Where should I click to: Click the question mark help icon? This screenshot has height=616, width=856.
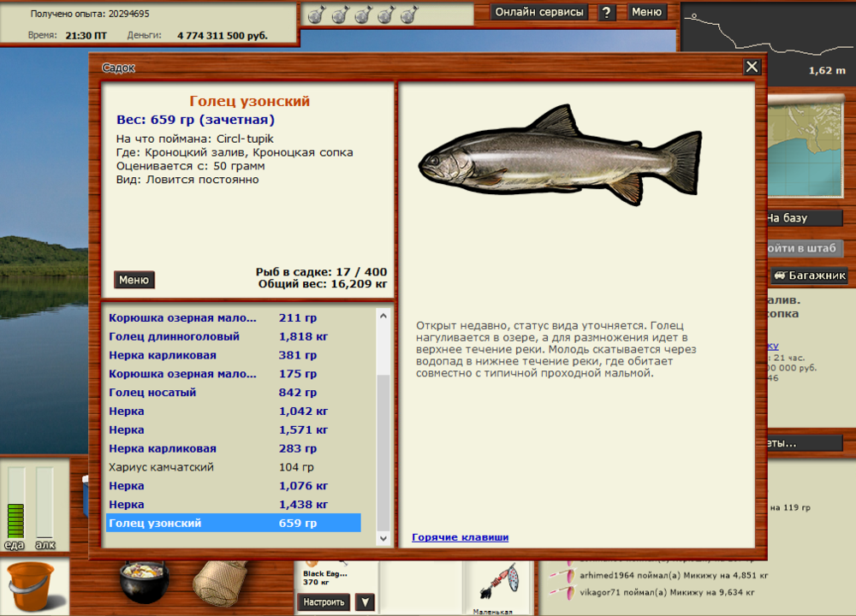[x=608, y=12]
